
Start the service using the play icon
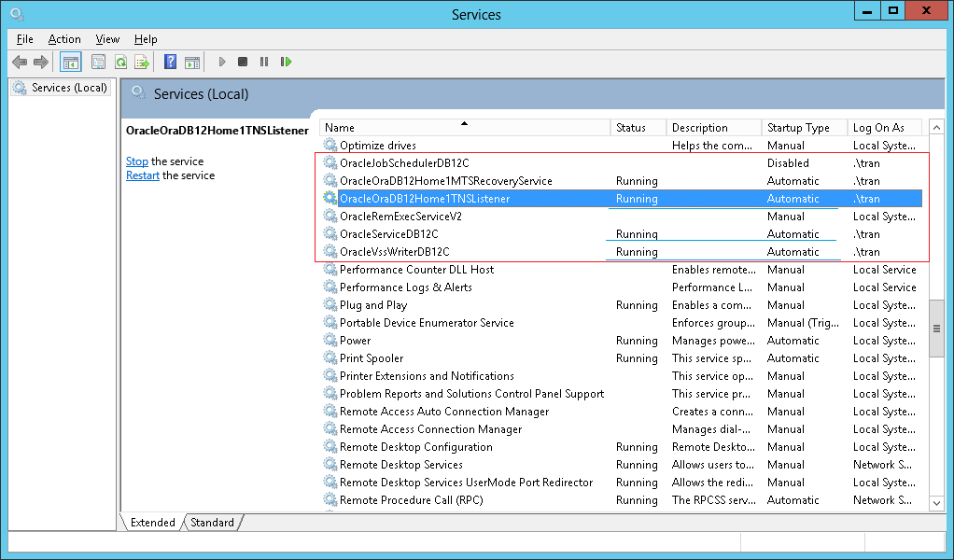(222, 62)
